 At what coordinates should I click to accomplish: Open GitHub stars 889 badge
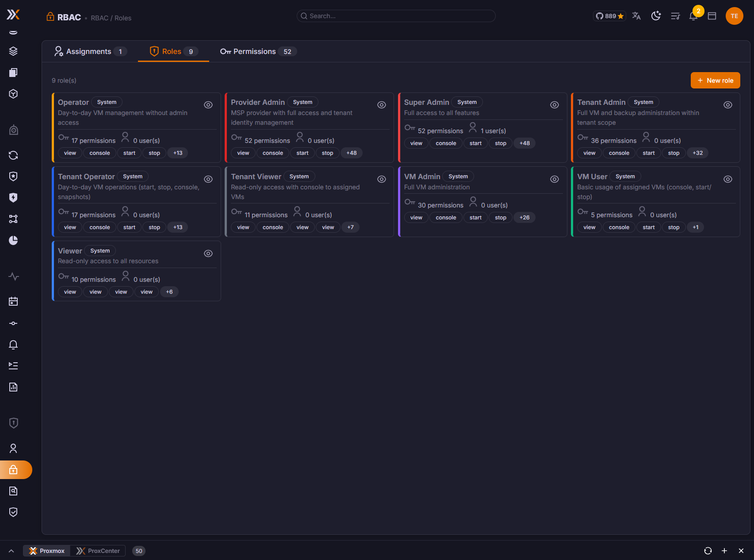609,16
